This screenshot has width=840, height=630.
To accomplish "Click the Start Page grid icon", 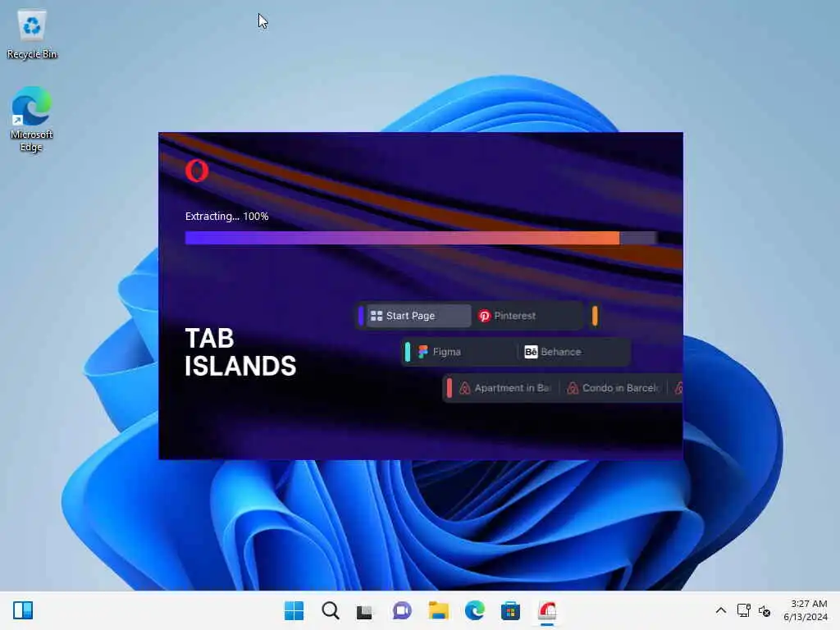I will tap(377, 316).
